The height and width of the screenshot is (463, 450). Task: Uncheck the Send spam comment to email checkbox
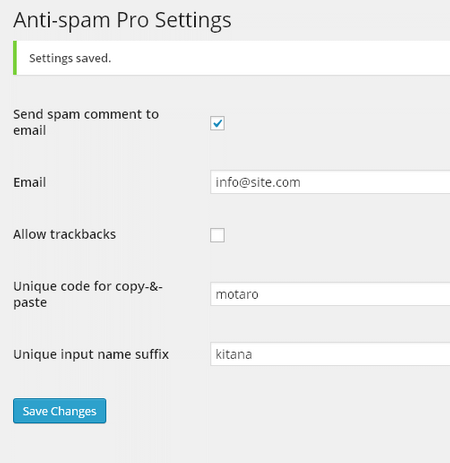(x=217, y=123)
